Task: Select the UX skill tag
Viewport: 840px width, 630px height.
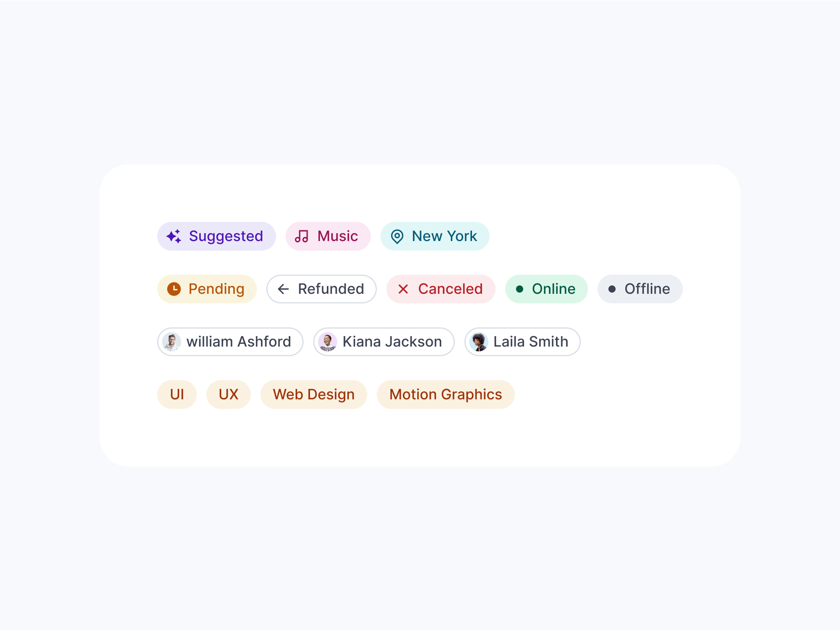Action: pyautogui.click(x=228, y=394)
